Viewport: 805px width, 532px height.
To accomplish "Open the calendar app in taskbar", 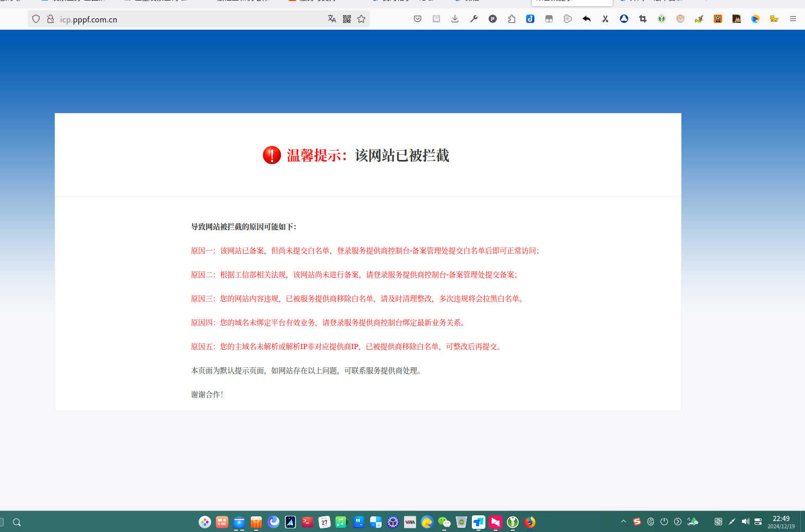I will click(x=324, y=522).
